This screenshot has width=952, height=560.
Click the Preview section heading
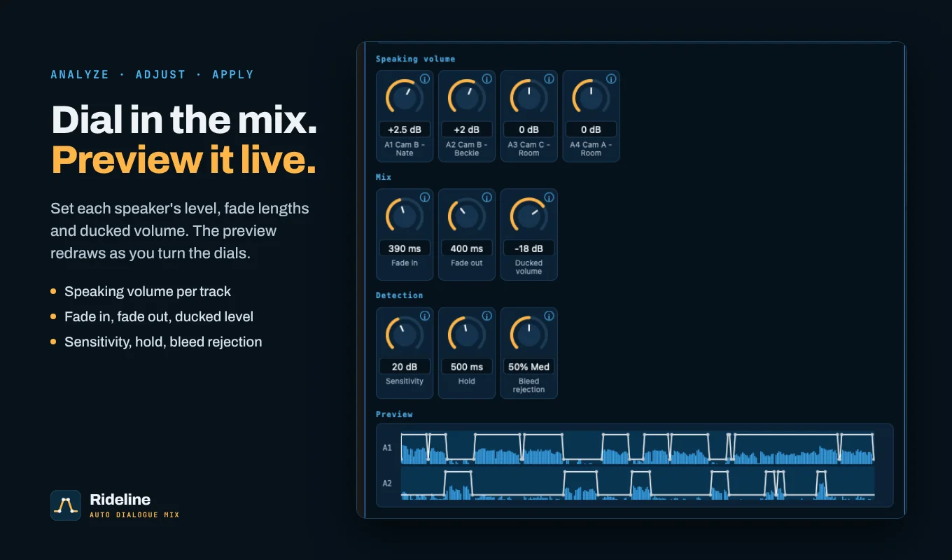(394, 414)
